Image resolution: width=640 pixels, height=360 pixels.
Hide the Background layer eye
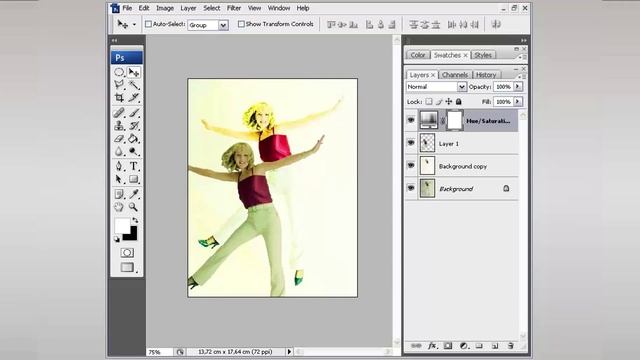(x=411, y=188)
